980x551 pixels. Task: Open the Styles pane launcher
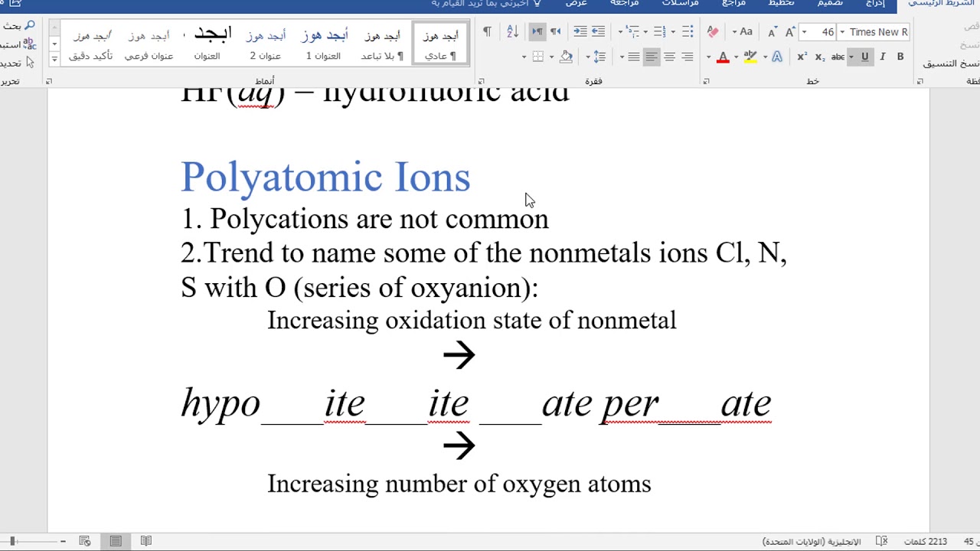pyautogui.click(x=49, y=81)
